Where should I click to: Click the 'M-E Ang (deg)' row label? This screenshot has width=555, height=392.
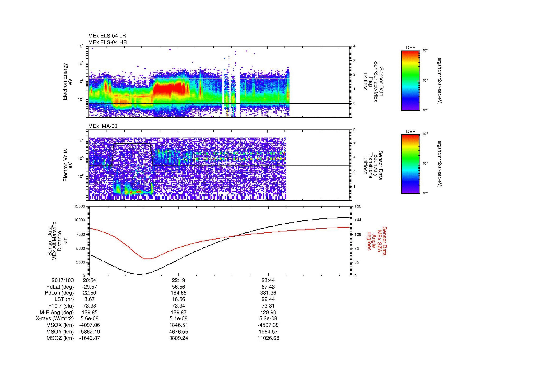tap(56, 312)
